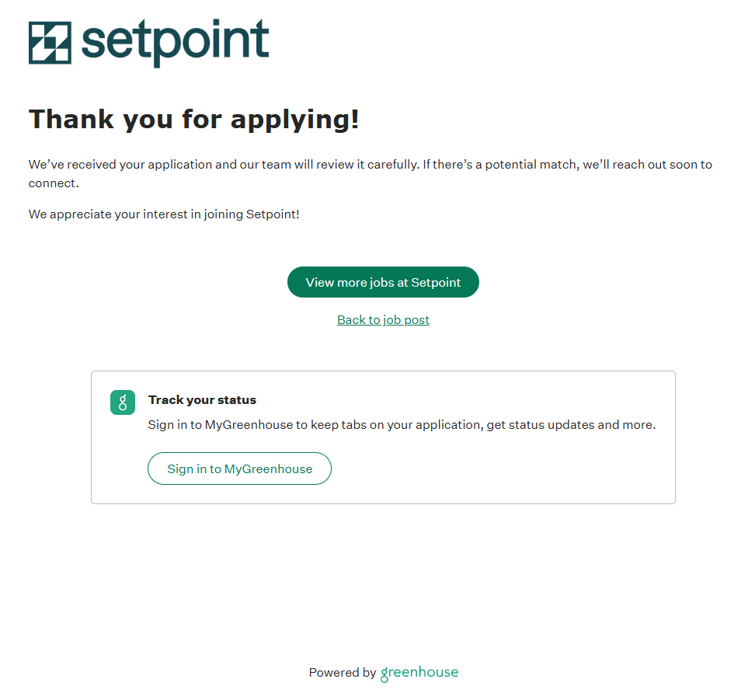755x700 pixels.
Task: Open more jobs at Setpoint
Action: tap(383, 282)
